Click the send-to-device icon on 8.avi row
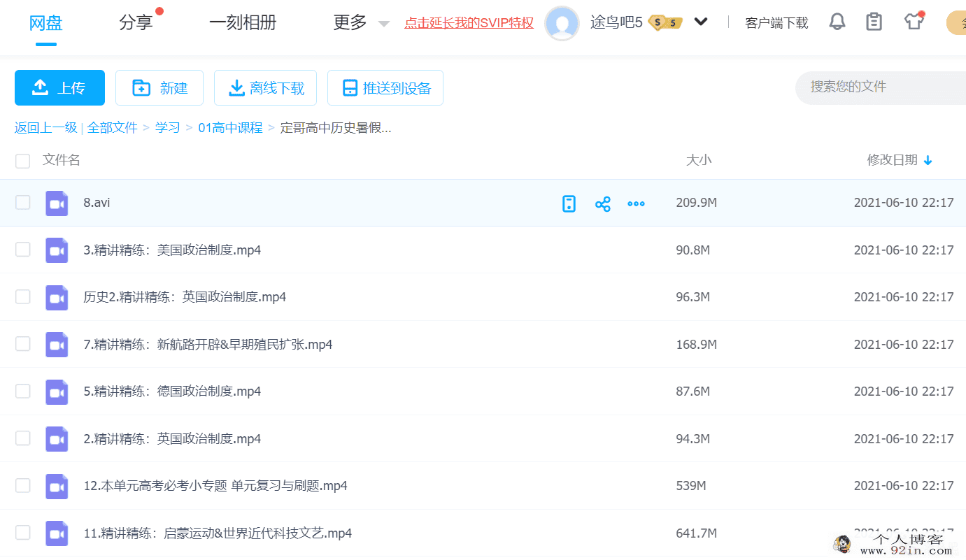The image size is (966, 560). point(569,203)
